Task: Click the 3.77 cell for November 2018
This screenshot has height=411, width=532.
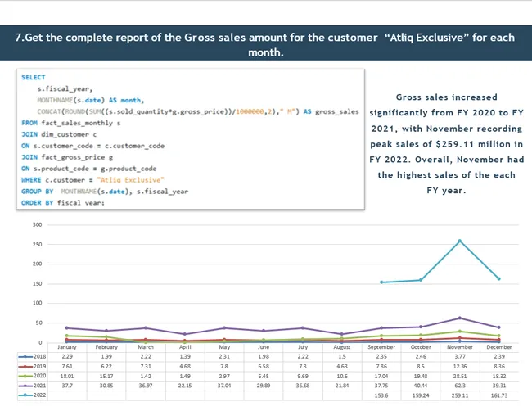Action: 460,356
